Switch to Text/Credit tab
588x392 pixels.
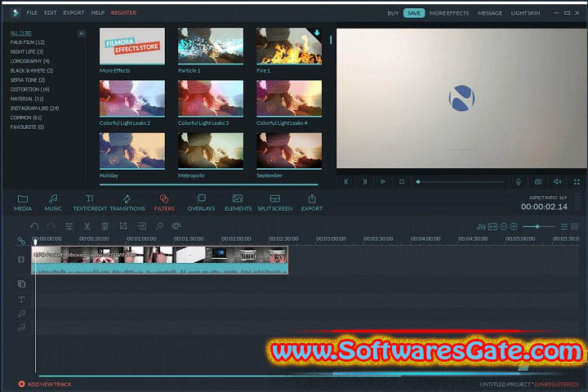pos(90,203)
